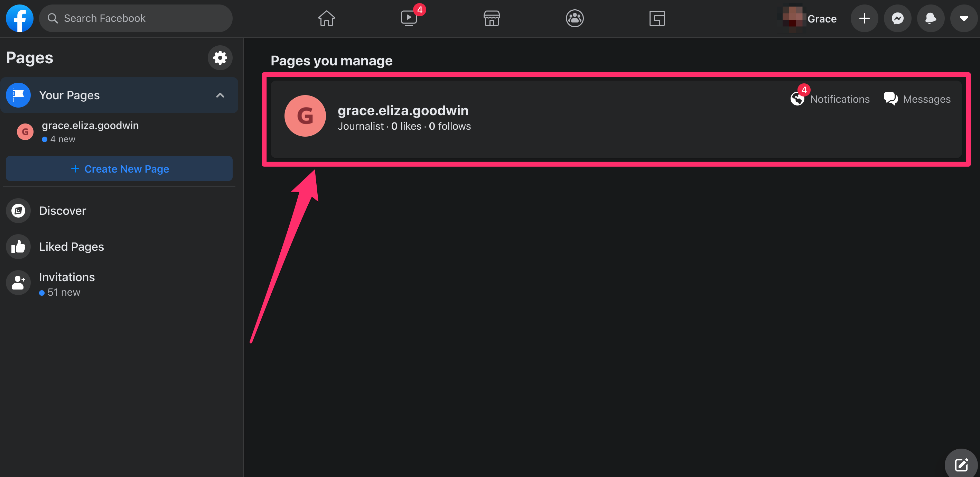
Task: Open grace.eliza.goodwin page link
Action: pos(402,111)
